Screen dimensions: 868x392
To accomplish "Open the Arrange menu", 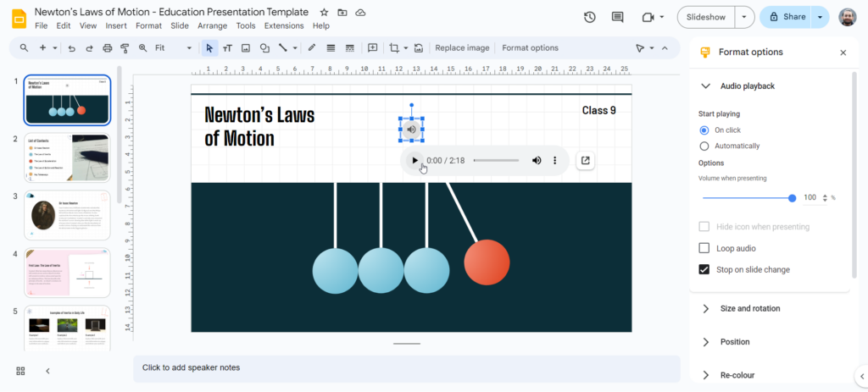I will (x=212, y=26).
